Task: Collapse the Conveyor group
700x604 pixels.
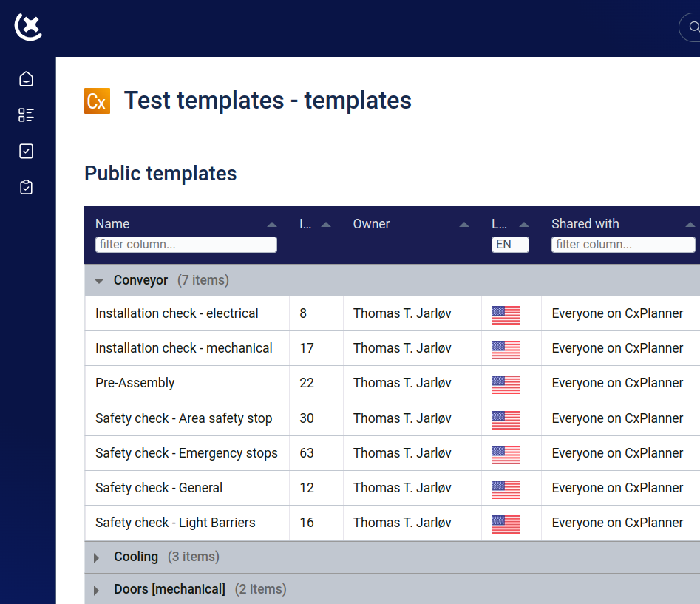Action: coord(98,280)
